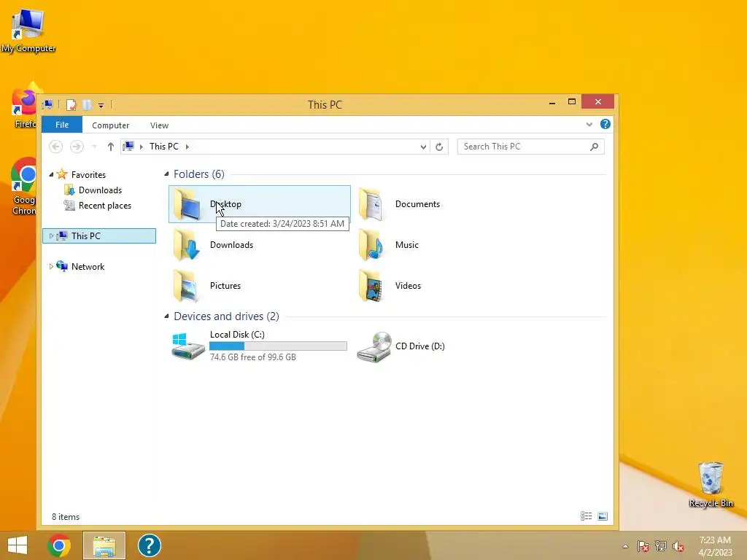Open the Downloads folder in Folders section
The image size is (747, 560).
tap(186, 245)
